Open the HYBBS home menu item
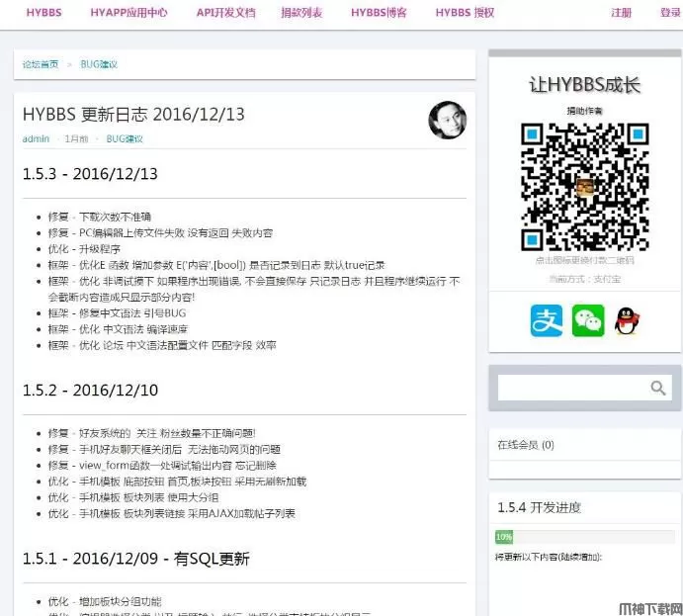The image size is (683, 616). coord(44,13)
